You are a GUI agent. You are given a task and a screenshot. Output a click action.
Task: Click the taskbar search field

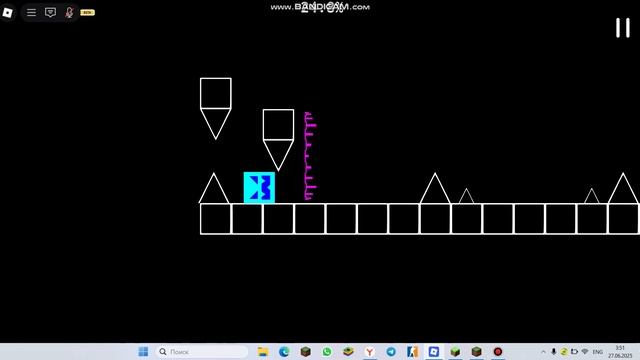[x=202, y=351]
